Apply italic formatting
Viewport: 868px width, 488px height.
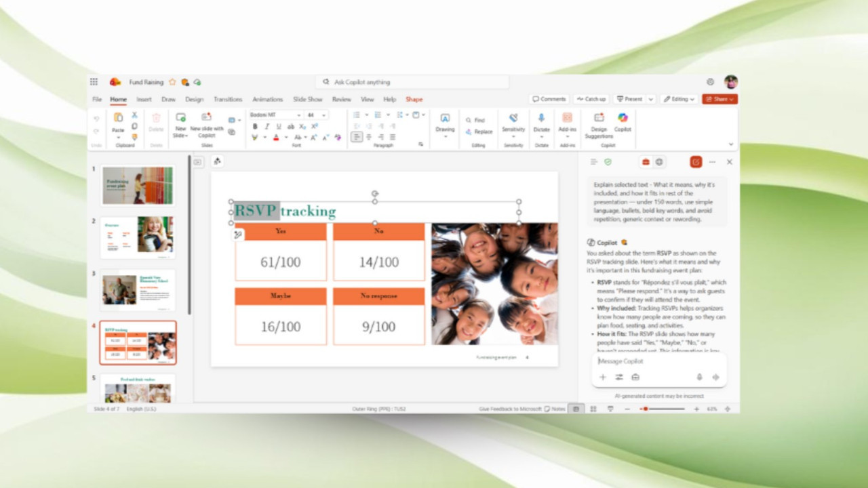pyautogui.click(x=266, y=127)
